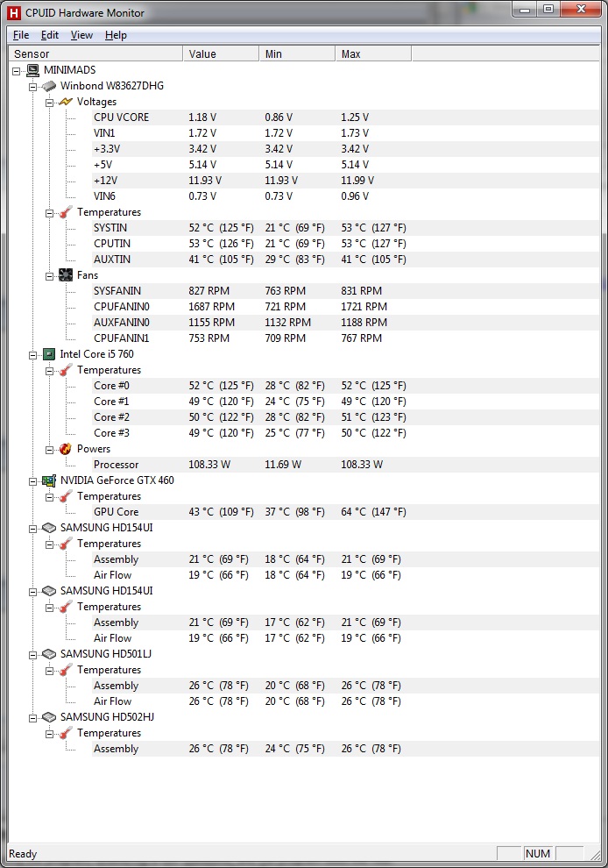Click the Fans section fan icon

click(66, 275)
